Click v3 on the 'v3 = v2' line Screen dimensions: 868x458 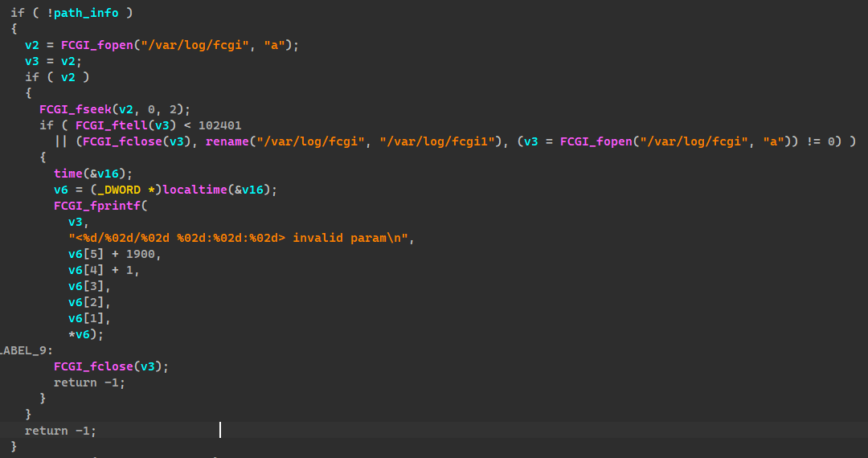click(32, 61)
